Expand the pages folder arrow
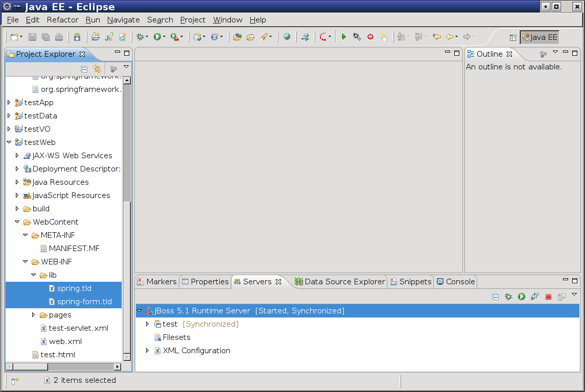The image size is (585, 392). (34, 315)
